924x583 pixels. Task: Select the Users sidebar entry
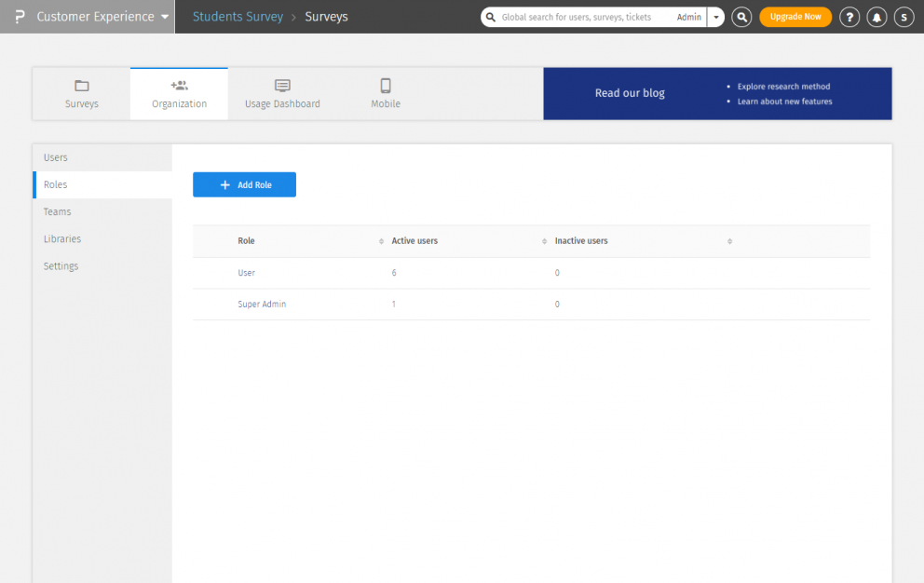[x=55, y=157]
